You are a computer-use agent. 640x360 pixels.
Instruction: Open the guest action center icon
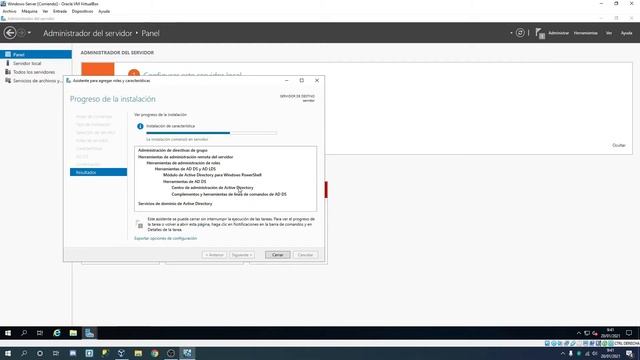629,333
